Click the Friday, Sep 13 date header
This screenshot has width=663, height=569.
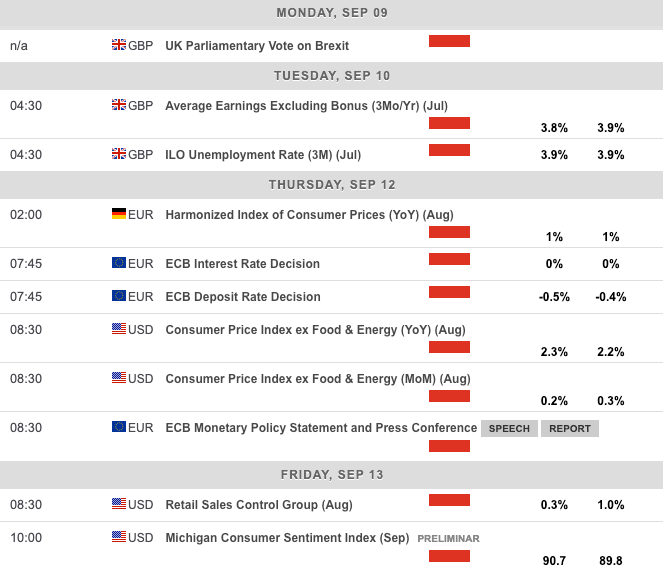click(x=331, y=474)
